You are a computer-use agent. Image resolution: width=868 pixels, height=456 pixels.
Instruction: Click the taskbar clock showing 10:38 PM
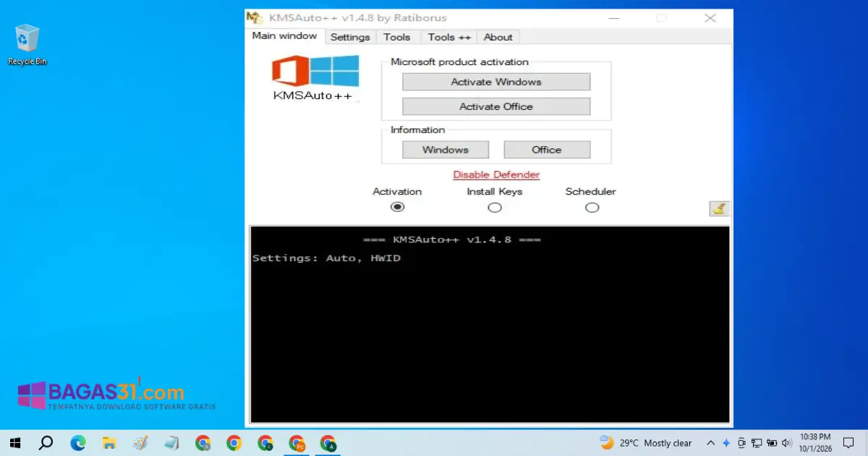815,443
